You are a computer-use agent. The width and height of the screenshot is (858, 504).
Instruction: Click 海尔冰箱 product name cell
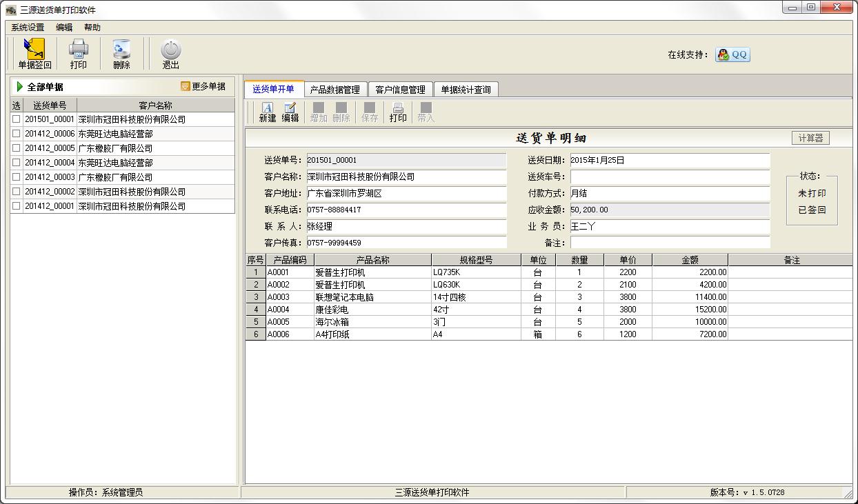tap(372, 322)
